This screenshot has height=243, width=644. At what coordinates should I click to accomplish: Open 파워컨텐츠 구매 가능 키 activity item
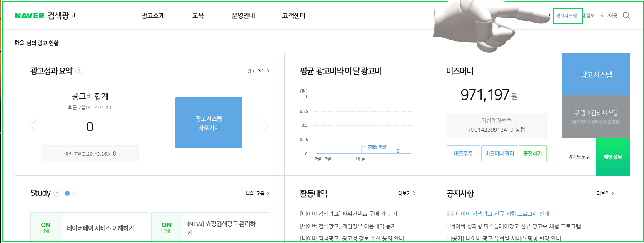351,214
